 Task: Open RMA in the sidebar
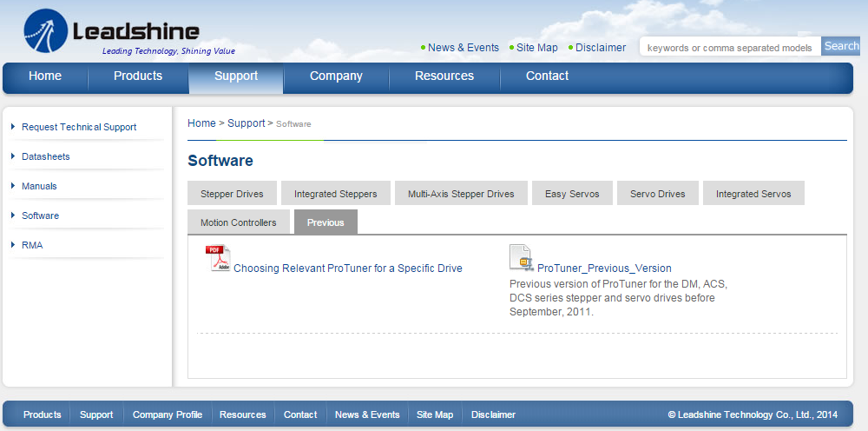tap(32, 244)
